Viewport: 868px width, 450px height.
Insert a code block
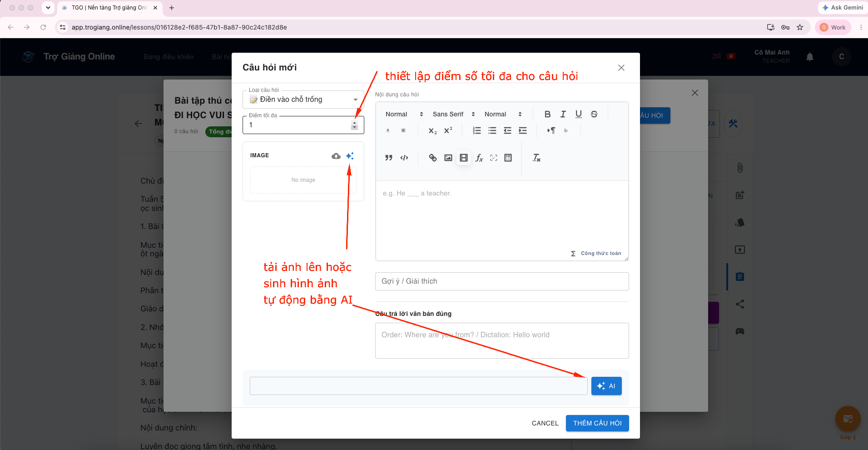pos(404,158)
